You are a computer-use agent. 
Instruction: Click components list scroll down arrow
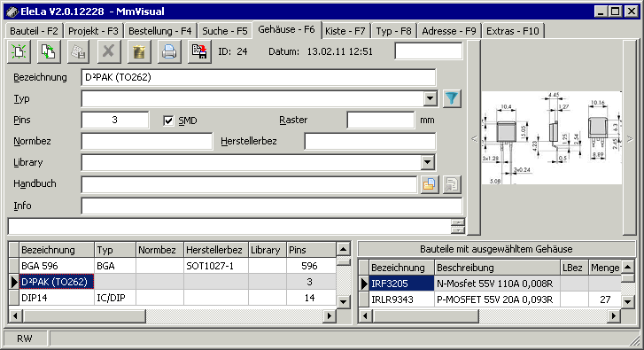point(627,301)
